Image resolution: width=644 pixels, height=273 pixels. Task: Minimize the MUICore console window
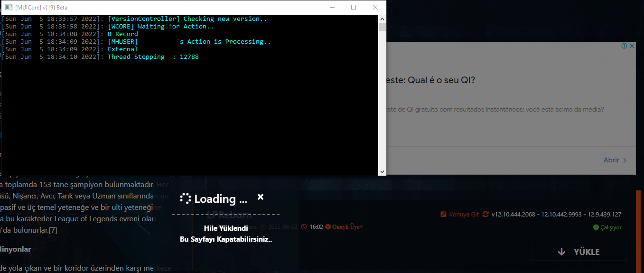(332, 7)
